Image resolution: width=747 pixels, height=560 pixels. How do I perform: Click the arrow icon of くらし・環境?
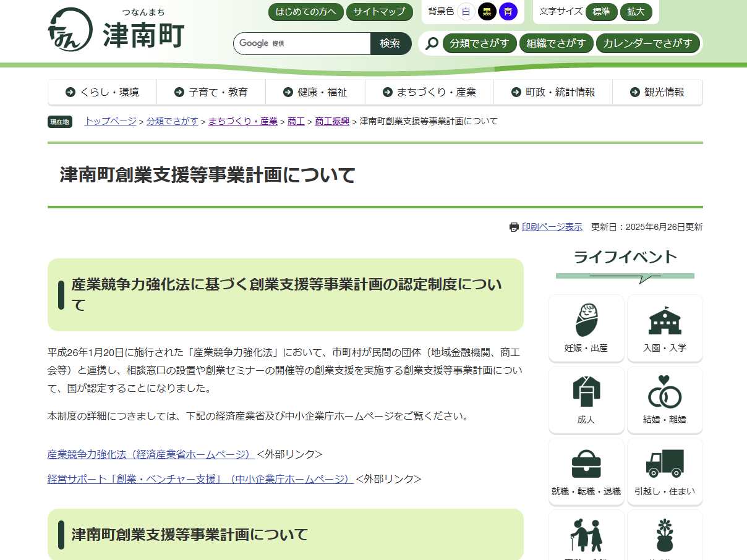70,92
